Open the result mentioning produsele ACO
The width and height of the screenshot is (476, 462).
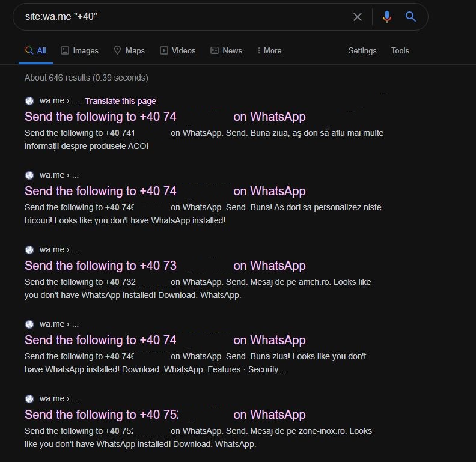165,117
